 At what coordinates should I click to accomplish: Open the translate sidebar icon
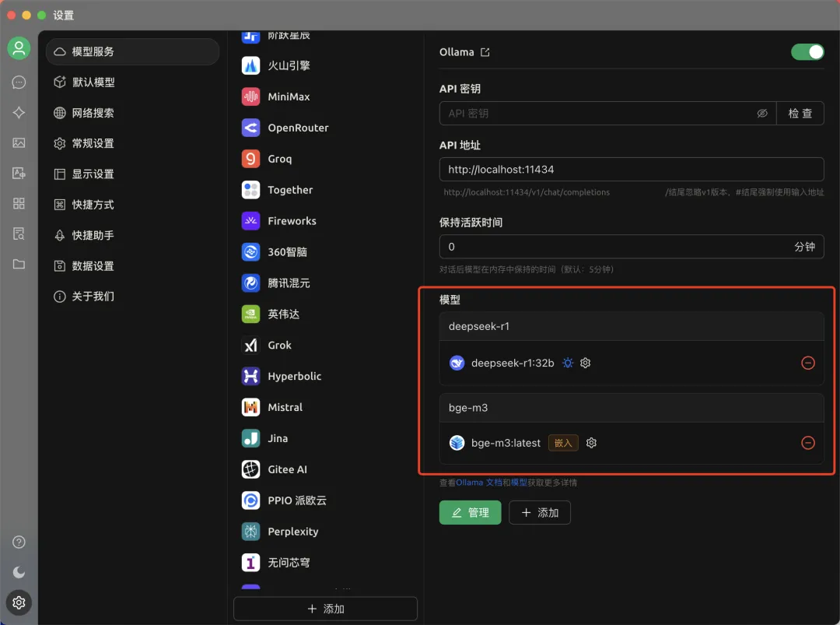click(19, 173)
